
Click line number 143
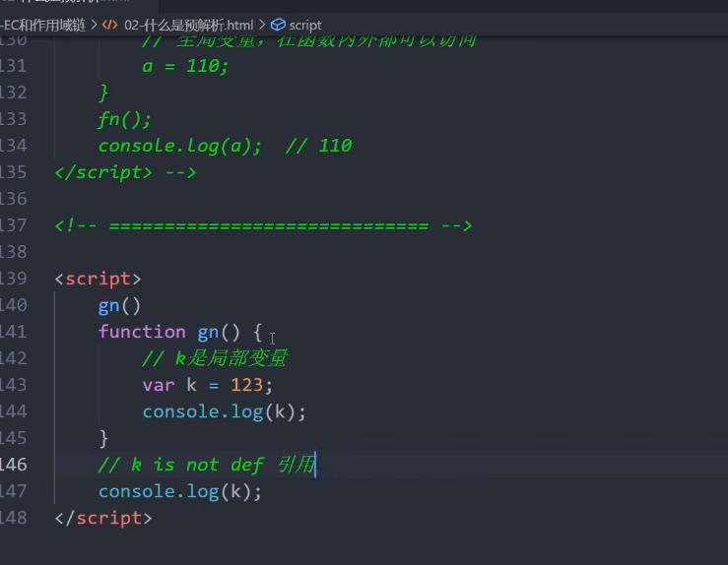tap(13, 385)
